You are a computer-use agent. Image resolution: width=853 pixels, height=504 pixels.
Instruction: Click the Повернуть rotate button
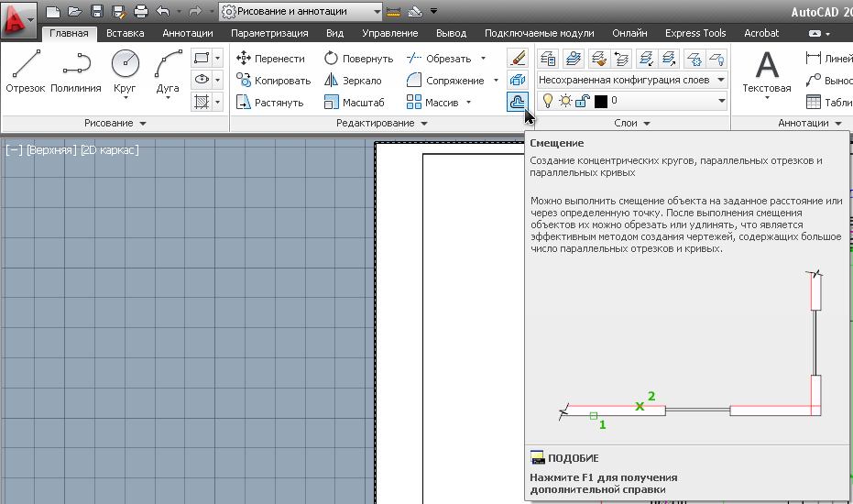(358, 59)
